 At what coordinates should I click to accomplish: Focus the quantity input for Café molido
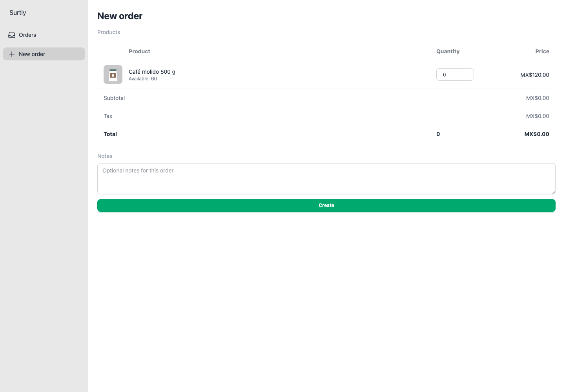455,74
